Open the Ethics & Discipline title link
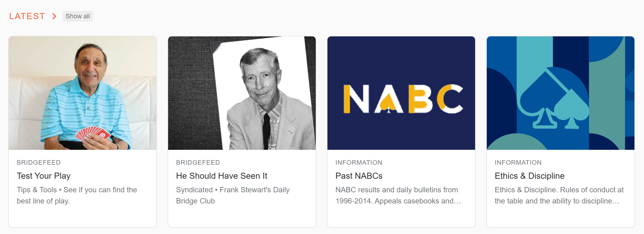Screen dimensions: 644x234 click(530, 176)
